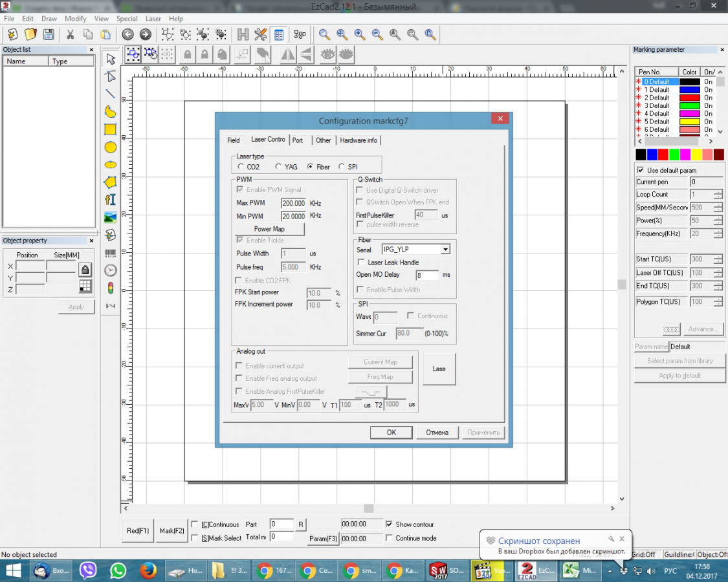Pick the text tool in the draw toolbar
Screen dimensions: 728x582
point(111,199)
